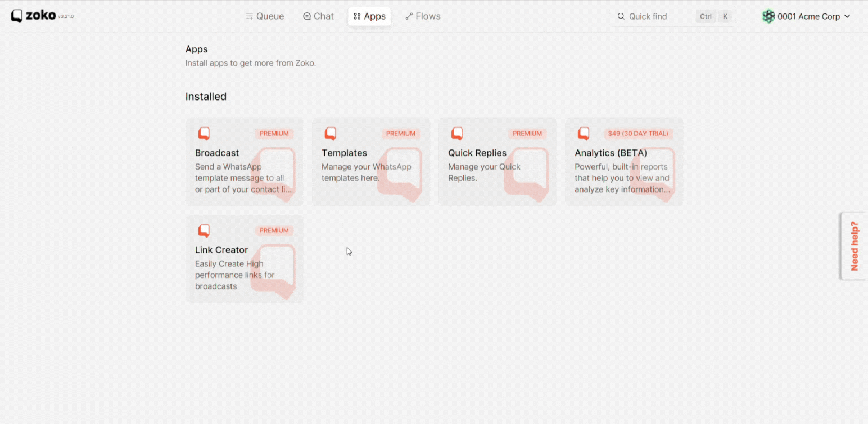
Task: Open the 0001 Acme Corp account dropdown
Action: 806,16
